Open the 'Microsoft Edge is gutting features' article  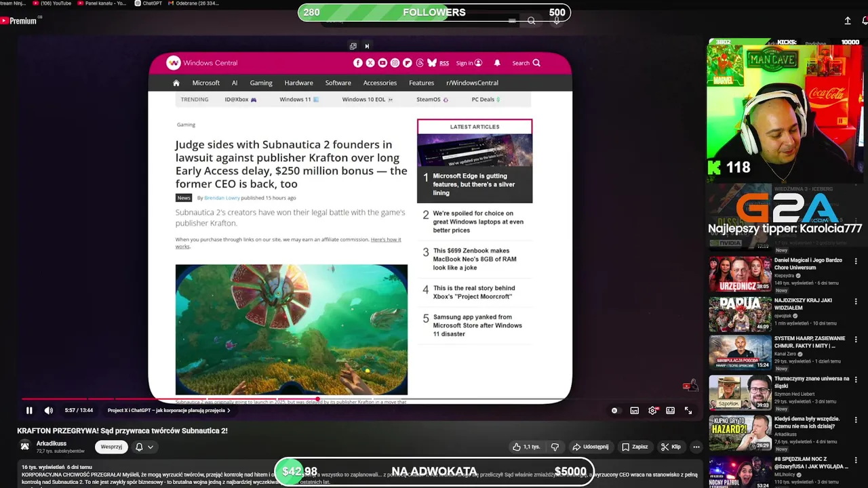click(474, 184)
